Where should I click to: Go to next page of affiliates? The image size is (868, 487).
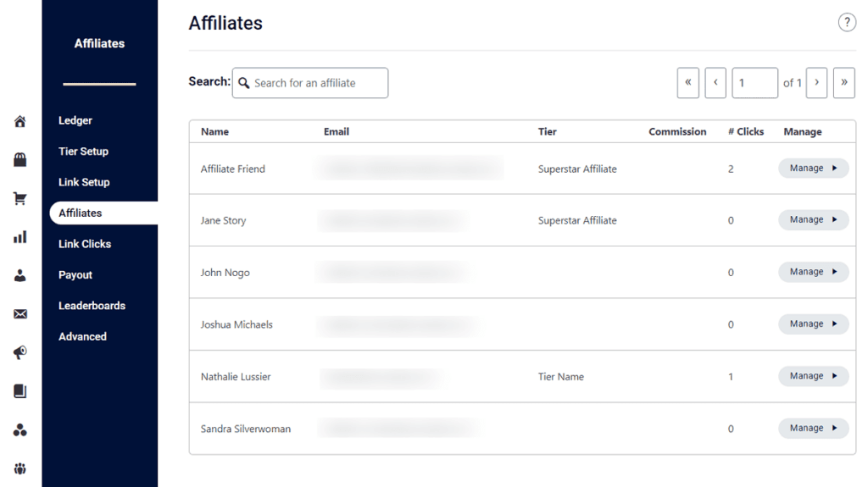tap(816, 83)
